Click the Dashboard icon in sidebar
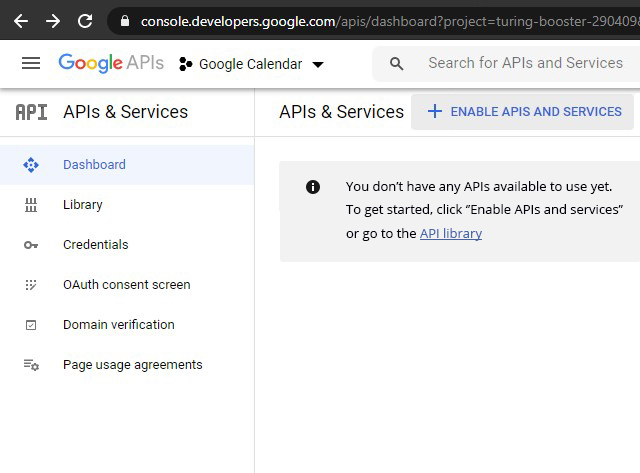 click(x=31, y=165)
